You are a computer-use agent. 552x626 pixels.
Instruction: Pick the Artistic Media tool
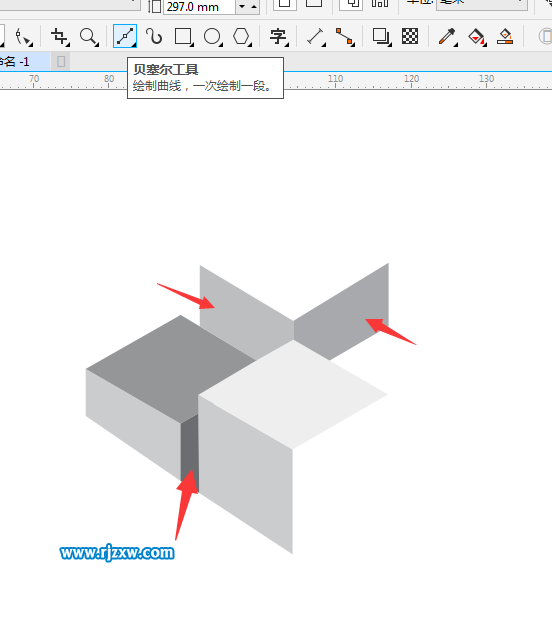coord(154,37)
